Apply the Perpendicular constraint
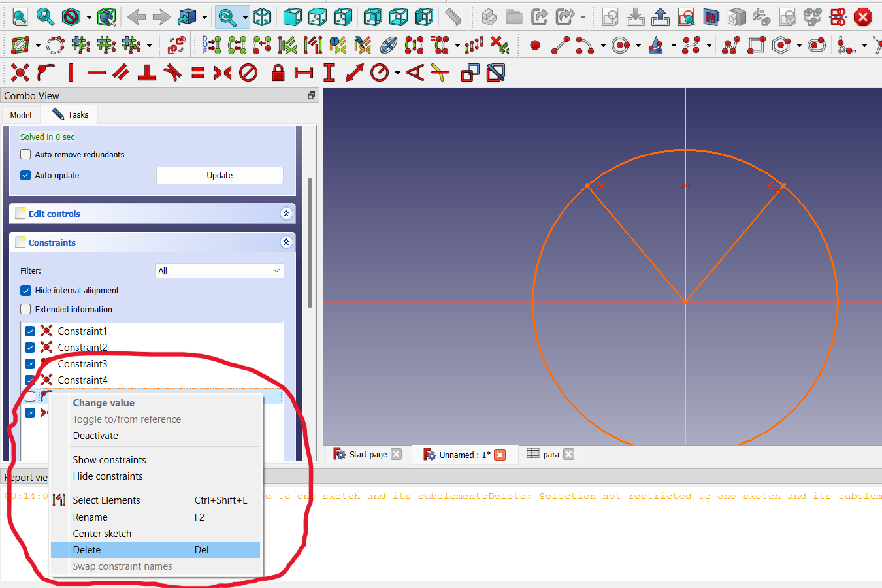This screenshot has height=588, width=882. (146, 72)
